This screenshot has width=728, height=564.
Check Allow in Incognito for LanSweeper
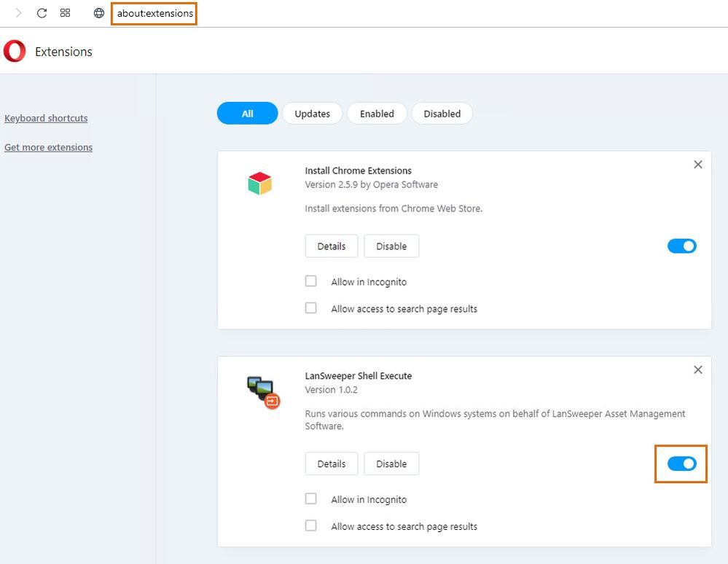[311, 499]
